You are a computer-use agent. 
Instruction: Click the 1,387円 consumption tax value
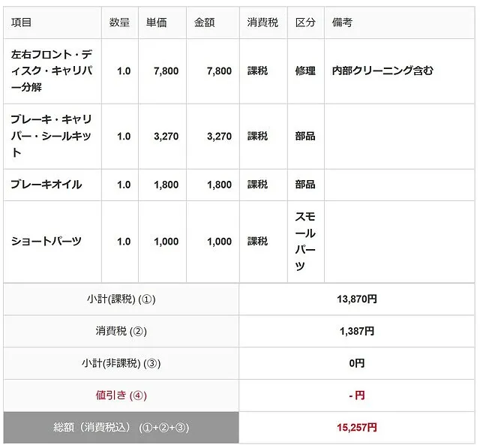click(357, 331)
